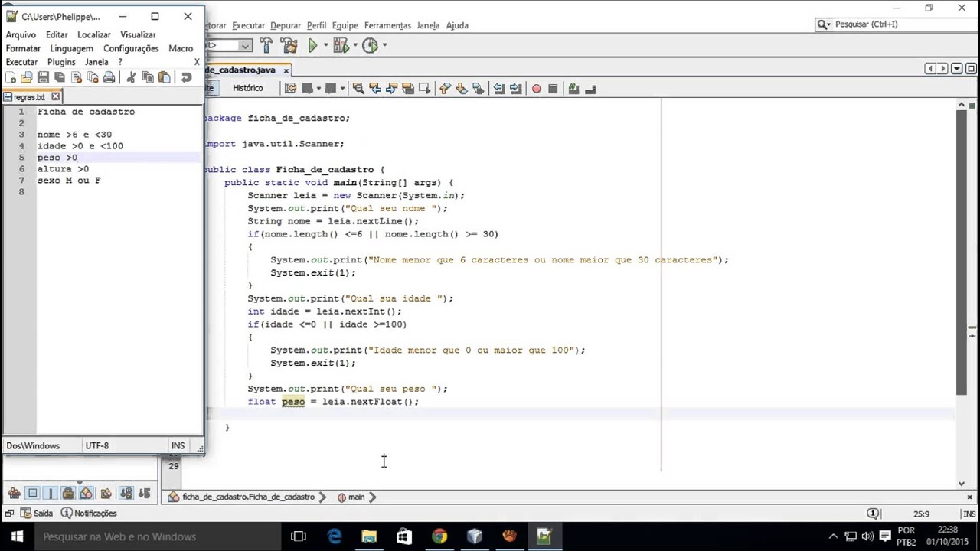This screenshot has height=551, width=980.
Task: Click the editor vertical scrollbar in NetBeans
Action: tap(962, 253)
